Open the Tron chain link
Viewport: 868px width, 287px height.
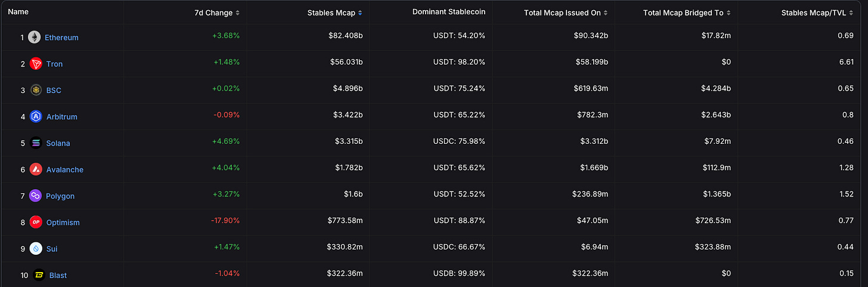[x=54, y=64]
